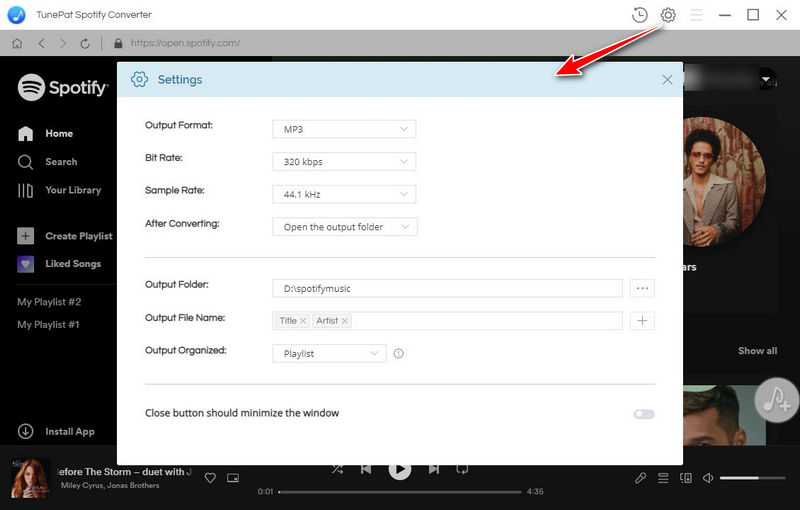Like the current song heart icon
The image size is (800, 510).
210,478
